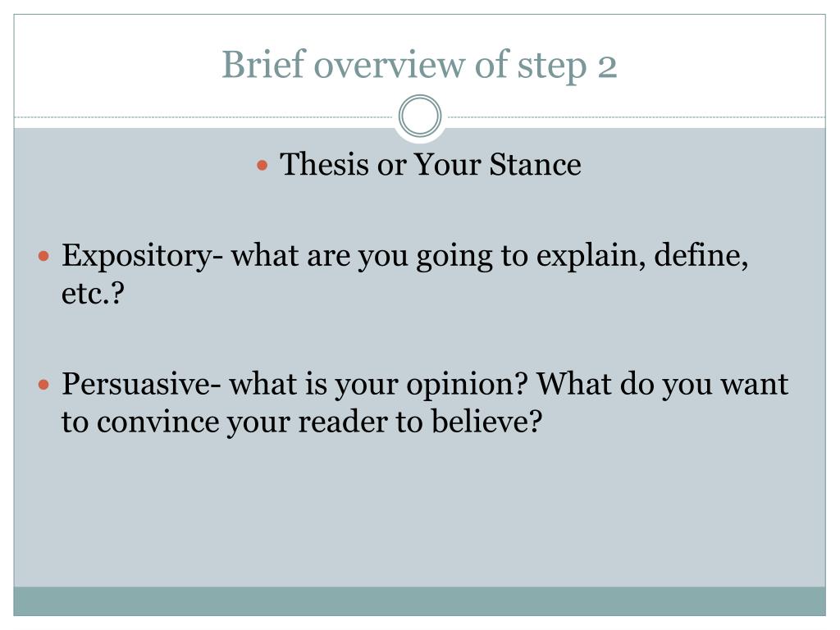Click the empty gray area below the bullets
840x630 pixels.
(419, 514)
